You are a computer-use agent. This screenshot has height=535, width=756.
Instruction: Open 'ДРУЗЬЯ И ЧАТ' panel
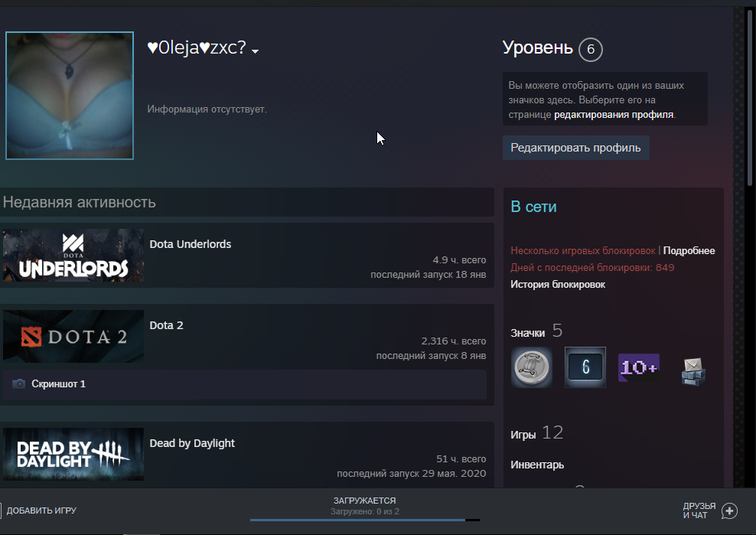click(699, 511)
